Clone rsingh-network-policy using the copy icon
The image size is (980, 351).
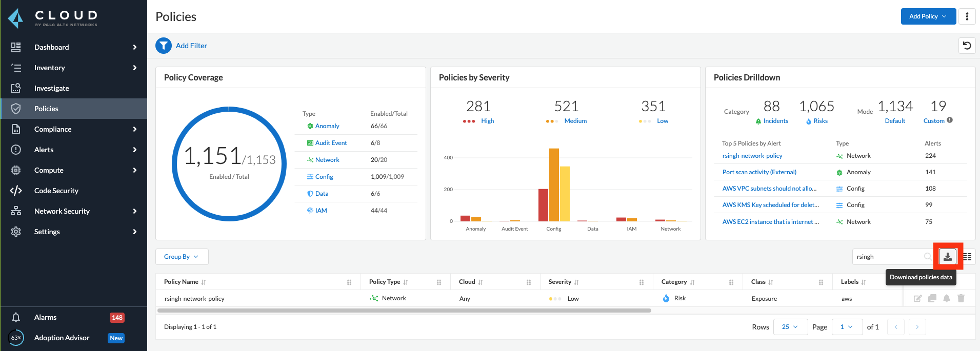(x=932, y=298)
